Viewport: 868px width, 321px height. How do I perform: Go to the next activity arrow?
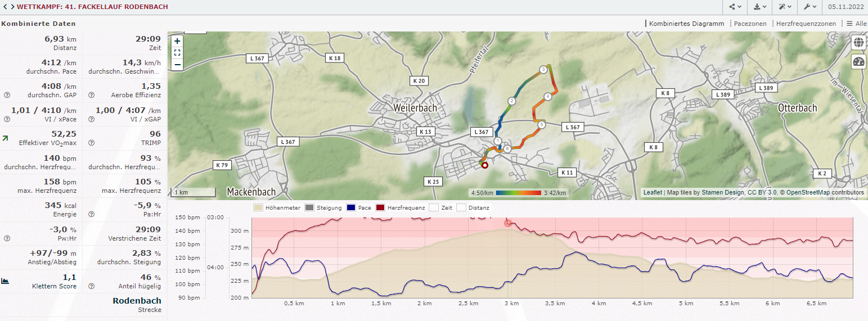click(12, 7)
